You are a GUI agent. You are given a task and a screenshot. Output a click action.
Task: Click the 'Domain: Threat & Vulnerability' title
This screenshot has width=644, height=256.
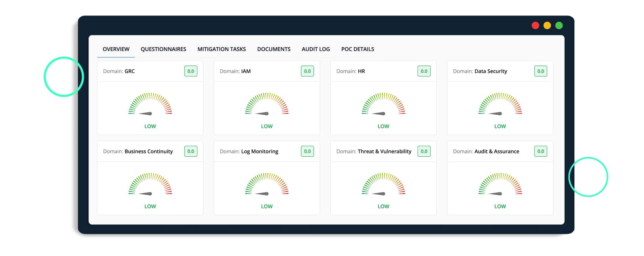pyautogui.click(x=374, y=151)
